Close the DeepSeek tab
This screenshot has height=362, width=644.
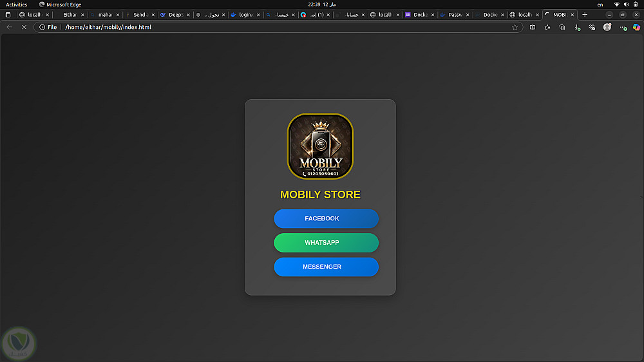188,15
